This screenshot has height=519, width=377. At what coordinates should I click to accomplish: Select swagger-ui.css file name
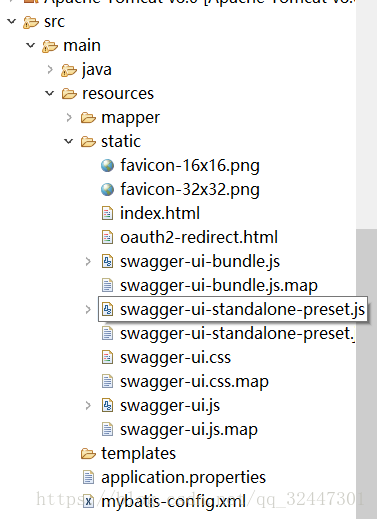tap(176, 358)
